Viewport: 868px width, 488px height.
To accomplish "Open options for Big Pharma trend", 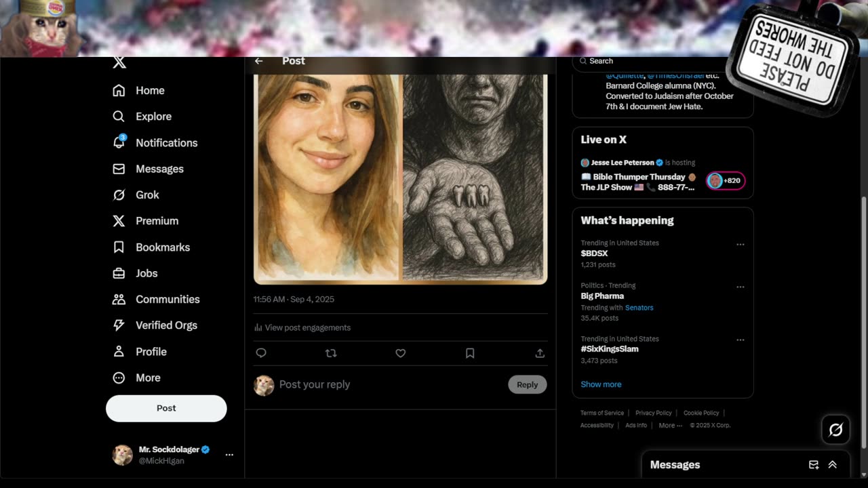I will pos(741,287).
